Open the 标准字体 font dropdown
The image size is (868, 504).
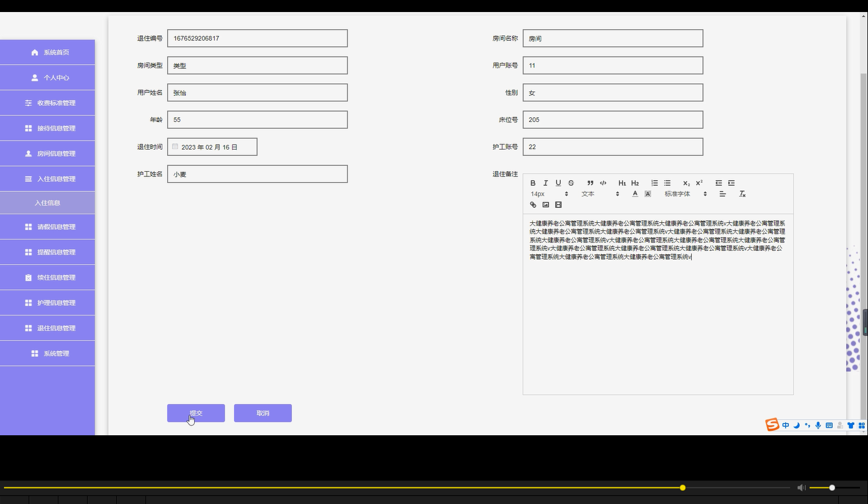click(685, 194)
